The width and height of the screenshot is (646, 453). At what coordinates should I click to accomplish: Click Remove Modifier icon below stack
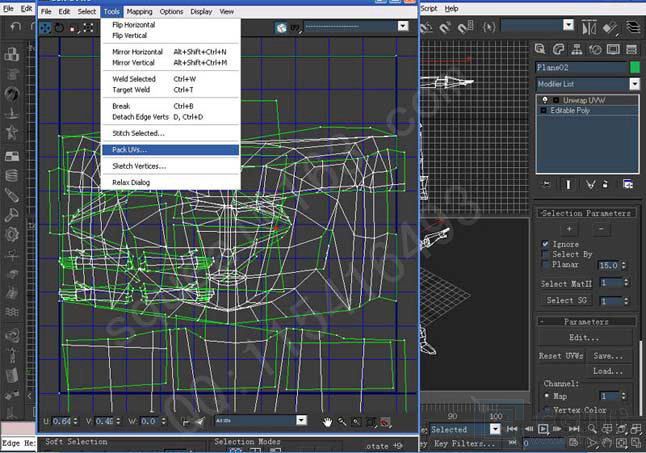[605, 184]
